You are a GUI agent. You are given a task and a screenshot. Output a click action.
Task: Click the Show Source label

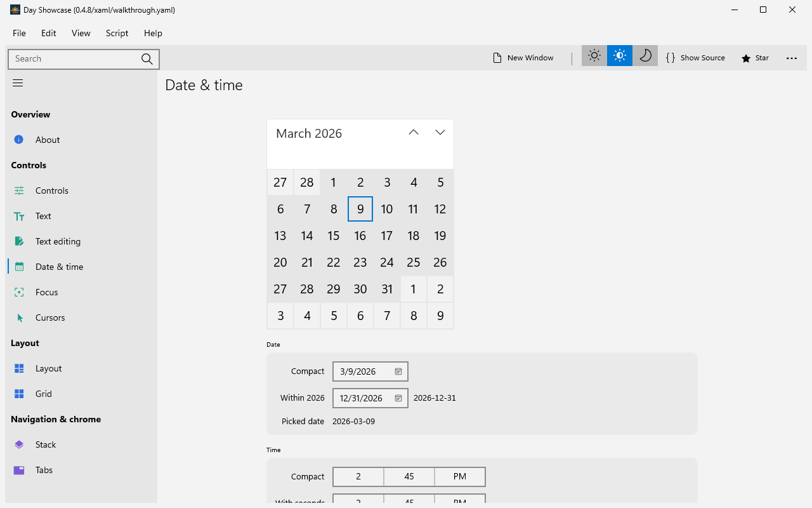[702, 58]
